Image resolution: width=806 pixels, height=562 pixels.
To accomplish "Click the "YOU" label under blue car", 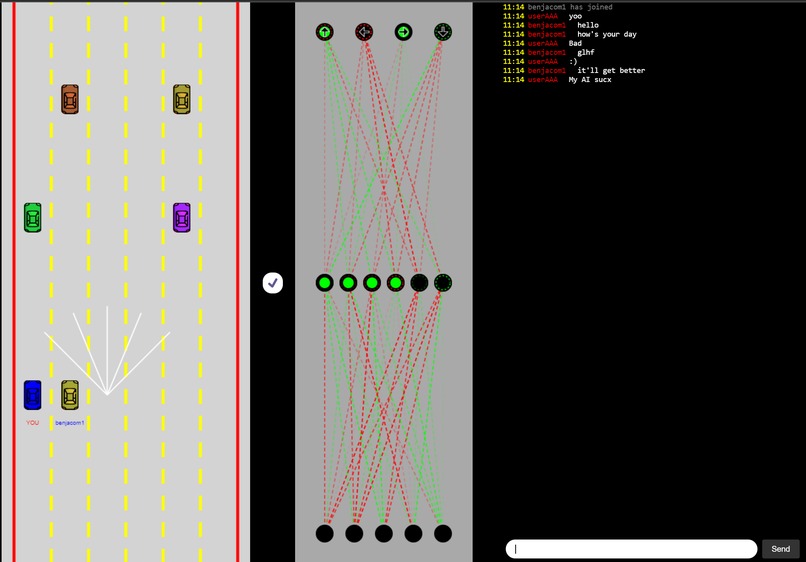I will 32,423.
